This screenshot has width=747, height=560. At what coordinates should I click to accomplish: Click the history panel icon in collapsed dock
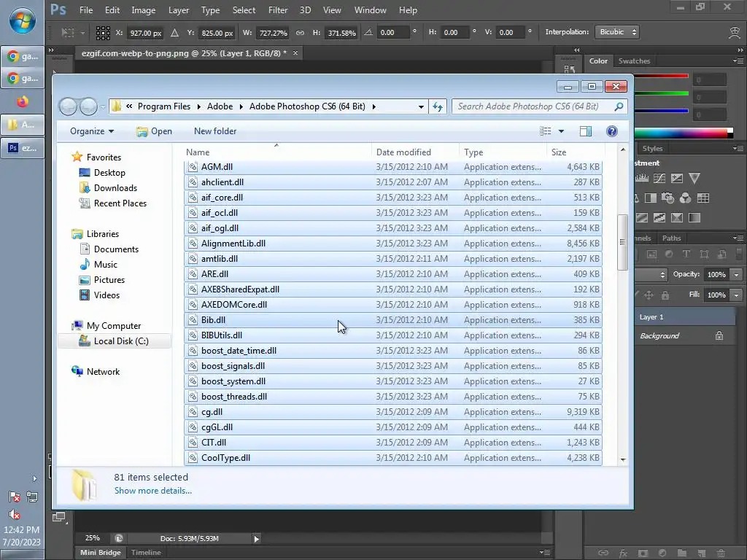coord(569,69)
